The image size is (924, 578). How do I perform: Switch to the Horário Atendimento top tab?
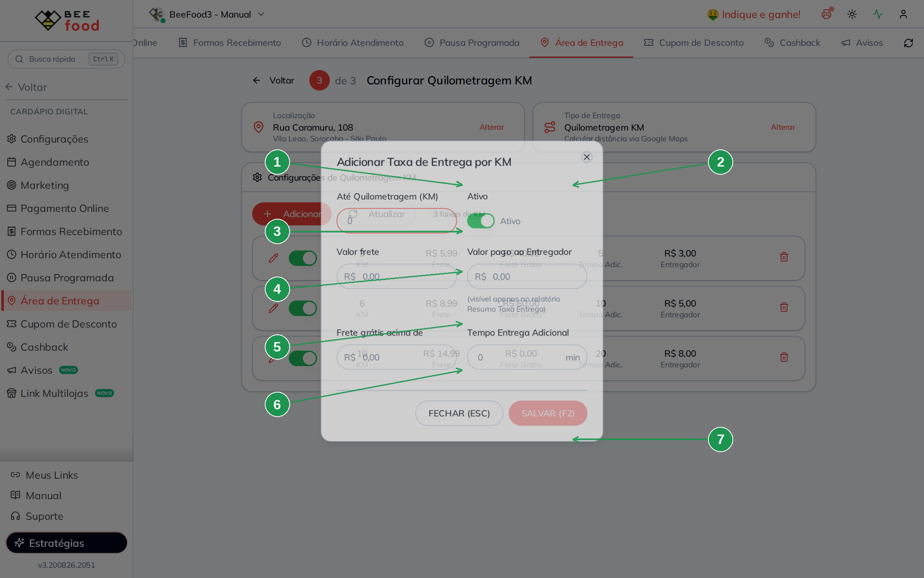(353, 43)
